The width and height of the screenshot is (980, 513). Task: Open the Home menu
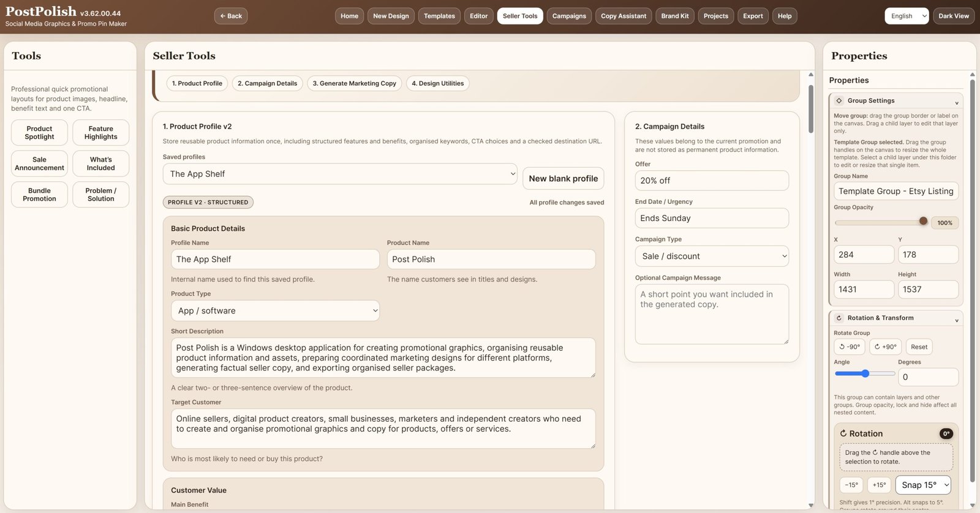pos(349,16)
